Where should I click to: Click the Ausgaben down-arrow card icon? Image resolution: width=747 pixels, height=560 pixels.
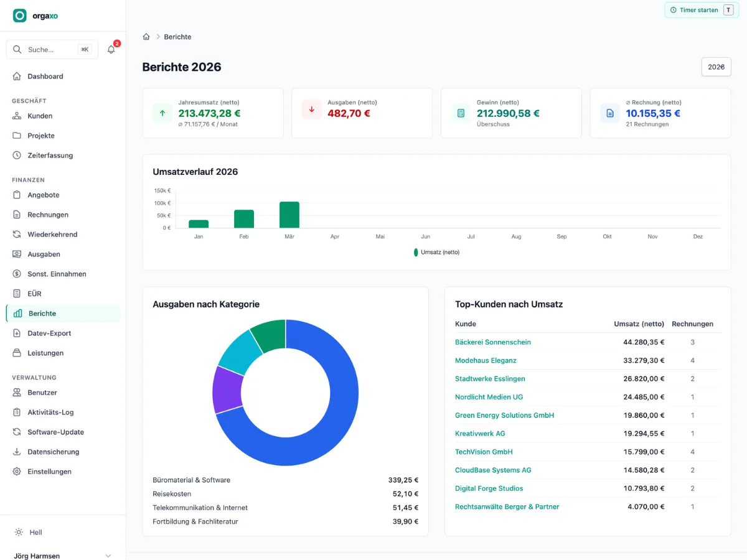[x=312, y=110]
